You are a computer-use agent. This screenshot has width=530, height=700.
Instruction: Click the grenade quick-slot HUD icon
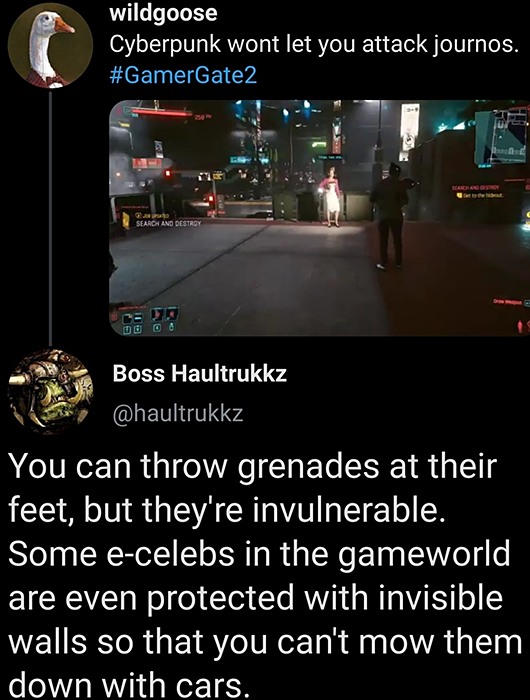[x=171, y=315]
